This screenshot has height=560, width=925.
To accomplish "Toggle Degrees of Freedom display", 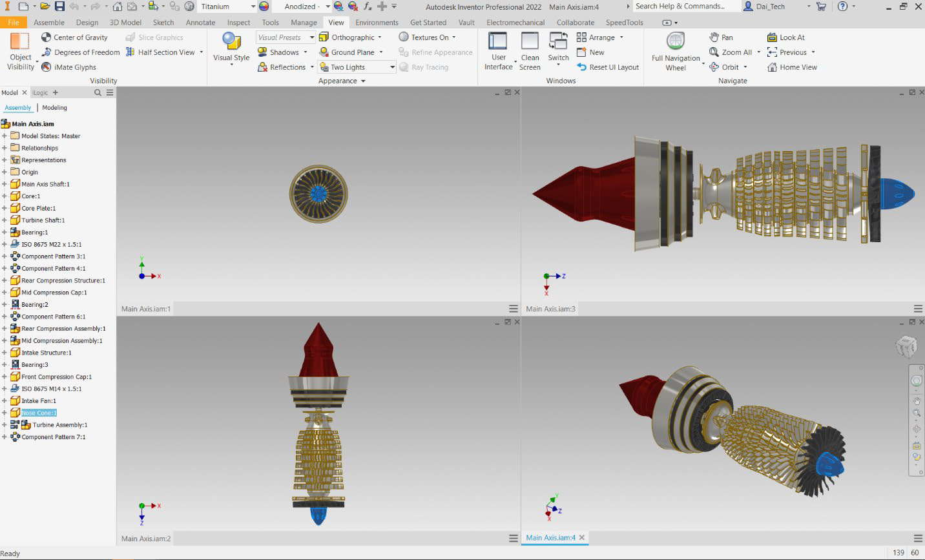I will [81, 52].
